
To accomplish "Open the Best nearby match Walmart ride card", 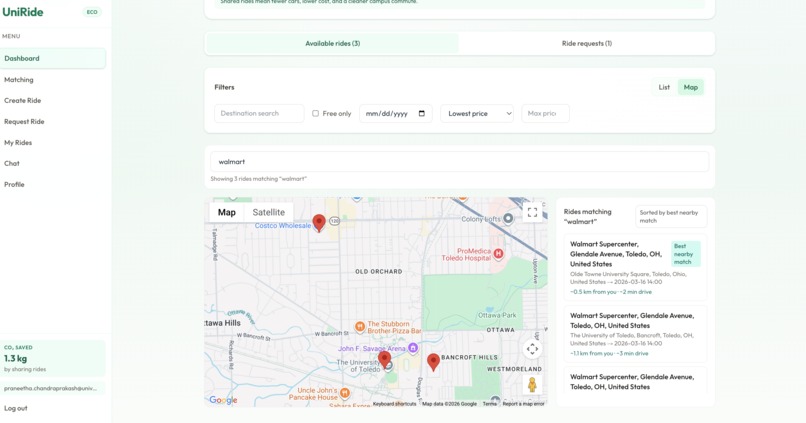I will coord(635,267).
